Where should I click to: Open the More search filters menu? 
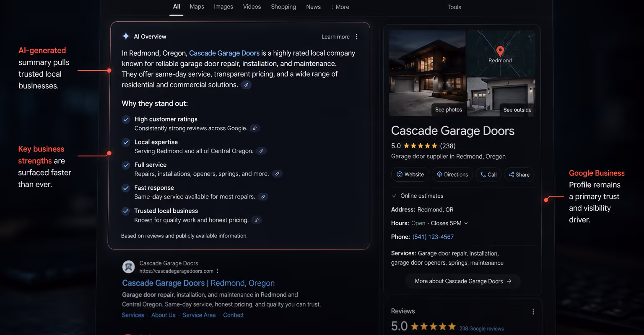(x=340, y=7)
